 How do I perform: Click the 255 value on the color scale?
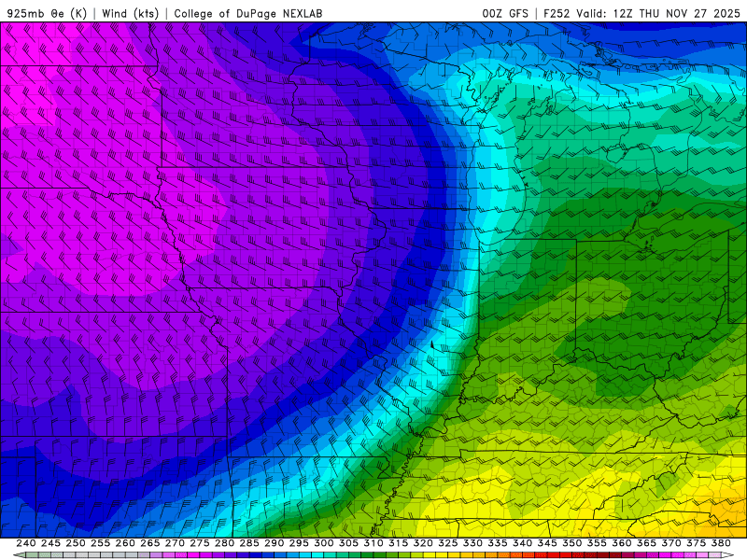(100, 543)
